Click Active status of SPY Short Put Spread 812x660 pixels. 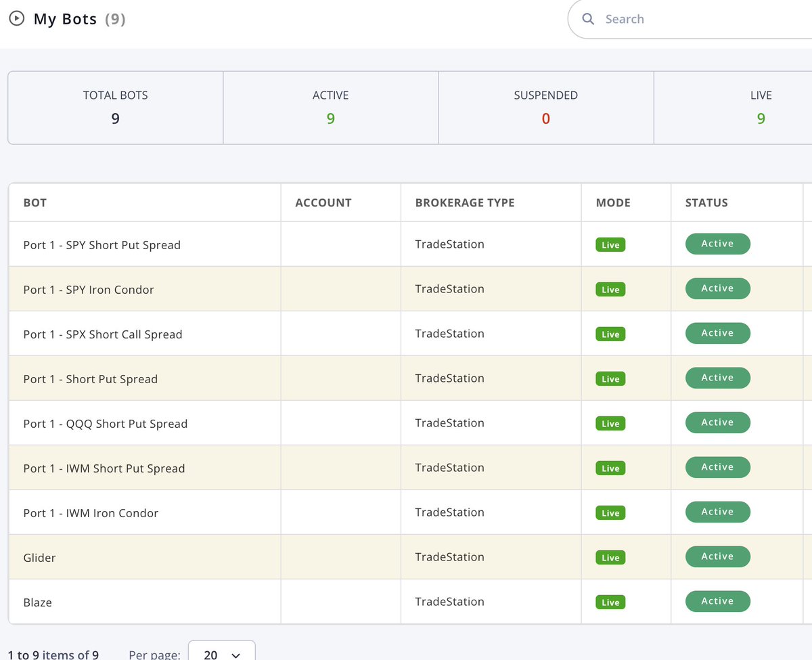(x=718, y=244)
